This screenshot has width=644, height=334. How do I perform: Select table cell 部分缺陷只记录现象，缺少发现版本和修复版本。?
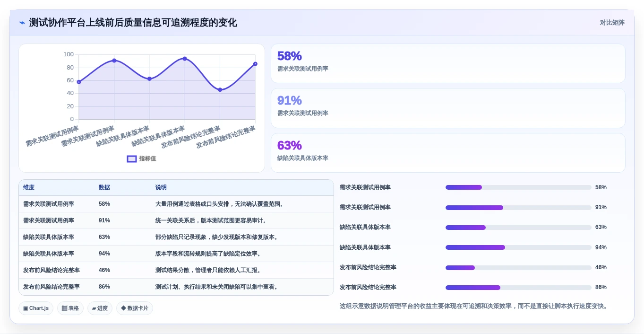click(x=217, y=237)
